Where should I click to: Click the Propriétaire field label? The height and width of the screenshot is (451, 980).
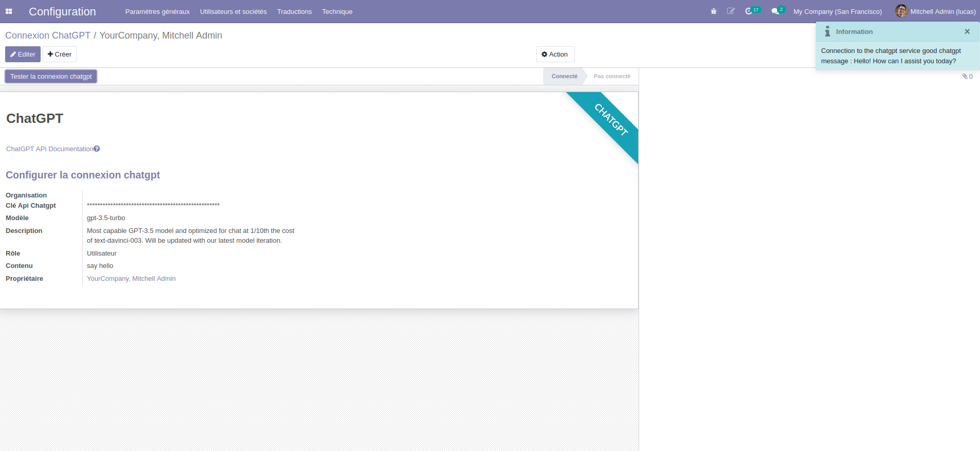tap(24, 278)
